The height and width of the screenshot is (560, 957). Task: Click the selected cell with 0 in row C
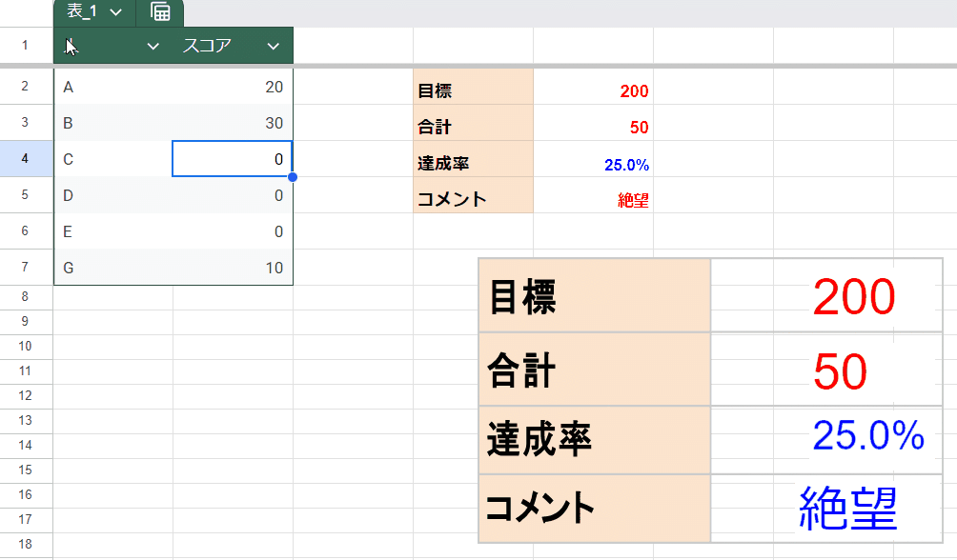pyautogui.click(x=232, y=159)
